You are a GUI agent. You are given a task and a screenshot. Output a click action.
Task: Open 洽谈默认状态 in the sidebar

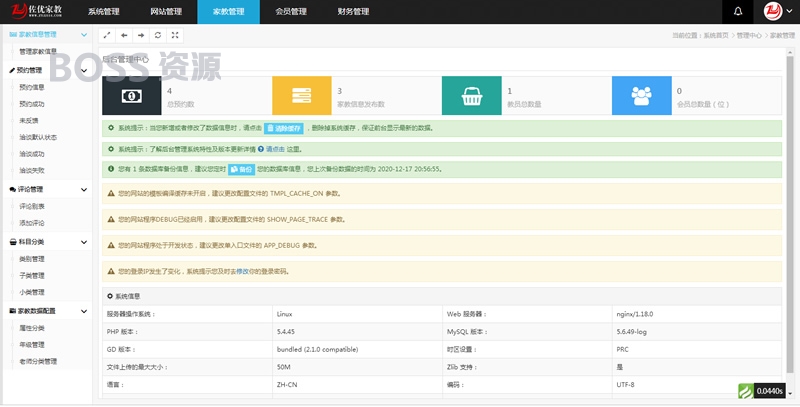coord(38,137)
